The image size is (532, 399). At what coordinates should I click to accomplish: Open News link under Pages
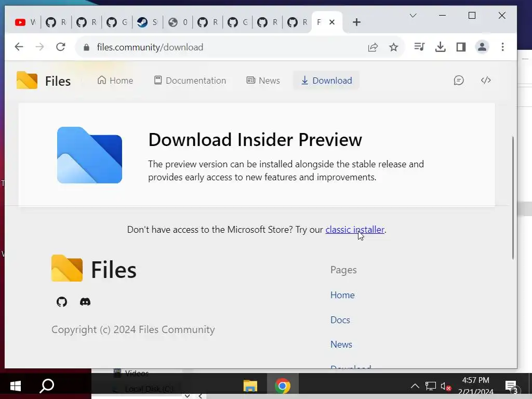point(341,344)
